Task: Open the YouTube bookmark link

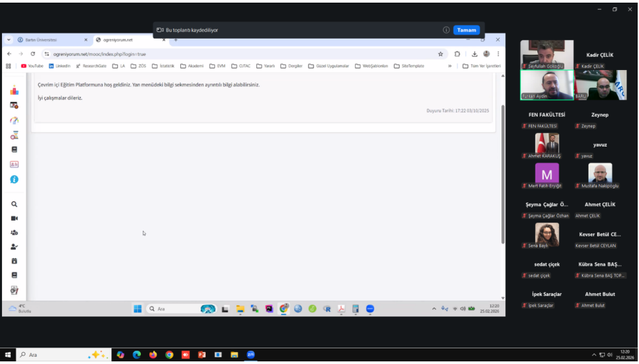Action: coord(32,66)
